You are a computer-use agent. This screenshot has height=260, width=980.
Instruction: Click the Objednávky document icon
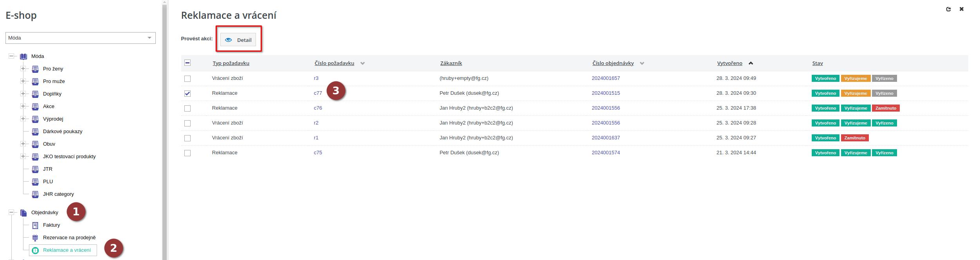[x=23, y=213]
